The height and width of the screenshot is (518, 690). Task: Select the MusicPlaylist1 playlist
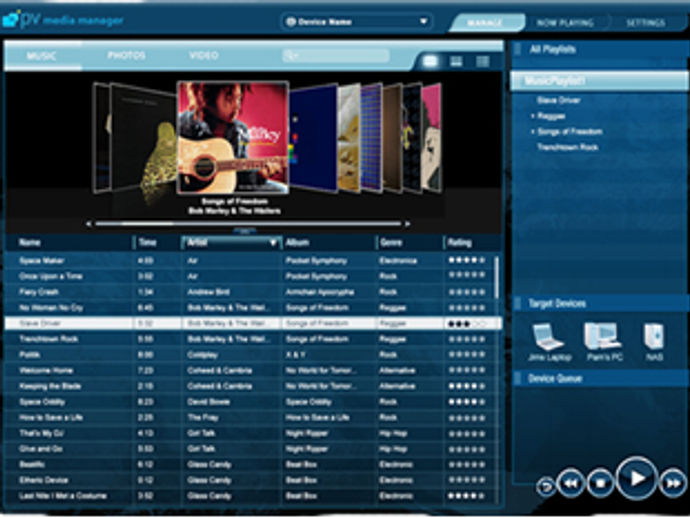pos(599,81)
